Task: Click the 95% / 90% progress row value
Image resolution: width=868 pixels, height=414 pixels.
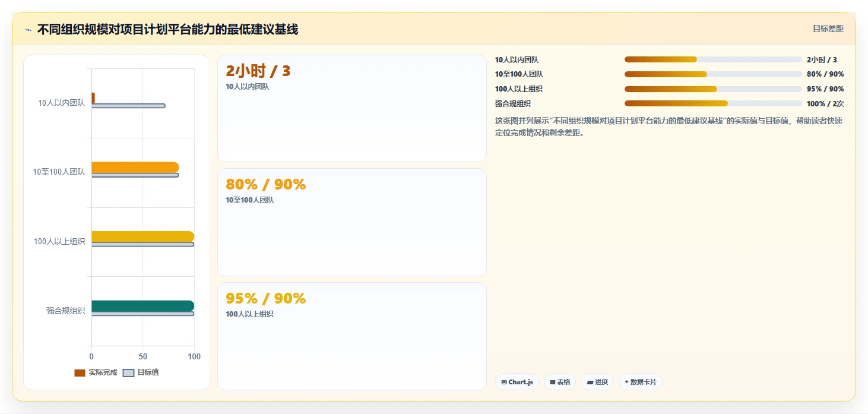Action: click(x=825, y=89)
